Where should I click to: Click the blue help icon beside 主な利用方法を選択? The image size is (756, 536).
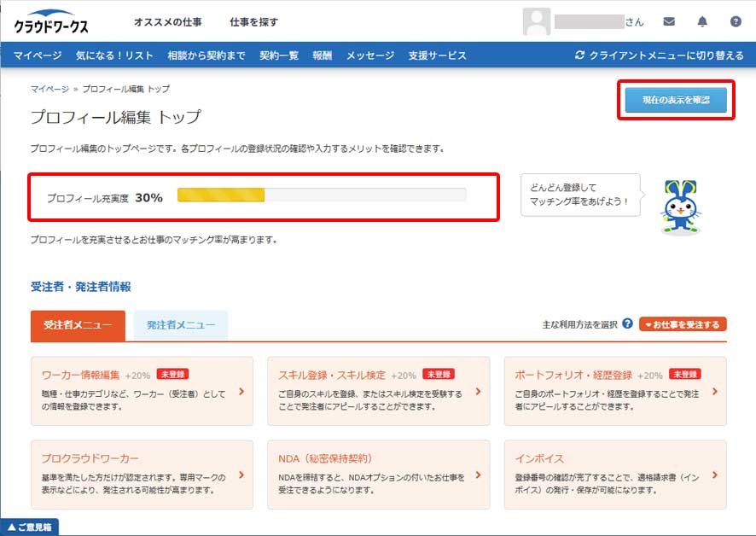click(x=628, y=324)
